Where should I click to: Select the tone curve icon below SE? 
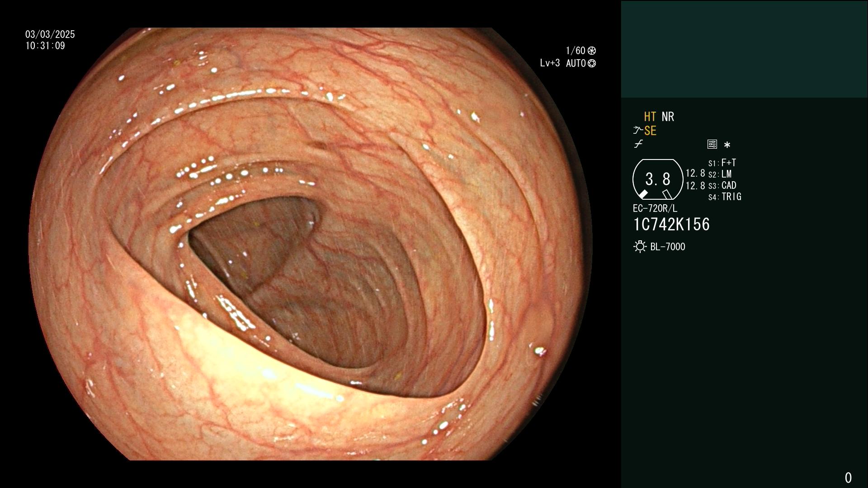638,144
